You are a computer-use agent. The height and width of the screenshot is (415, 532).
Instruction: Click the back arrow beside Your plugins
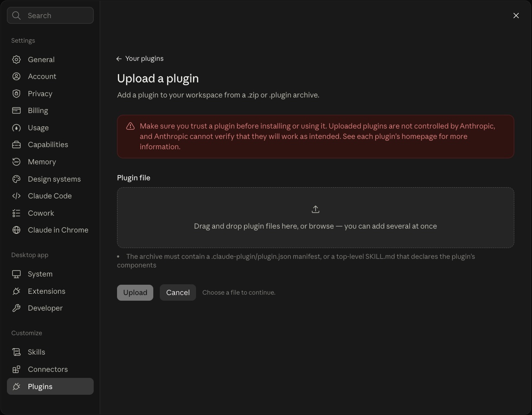click(x=119, y=59)
